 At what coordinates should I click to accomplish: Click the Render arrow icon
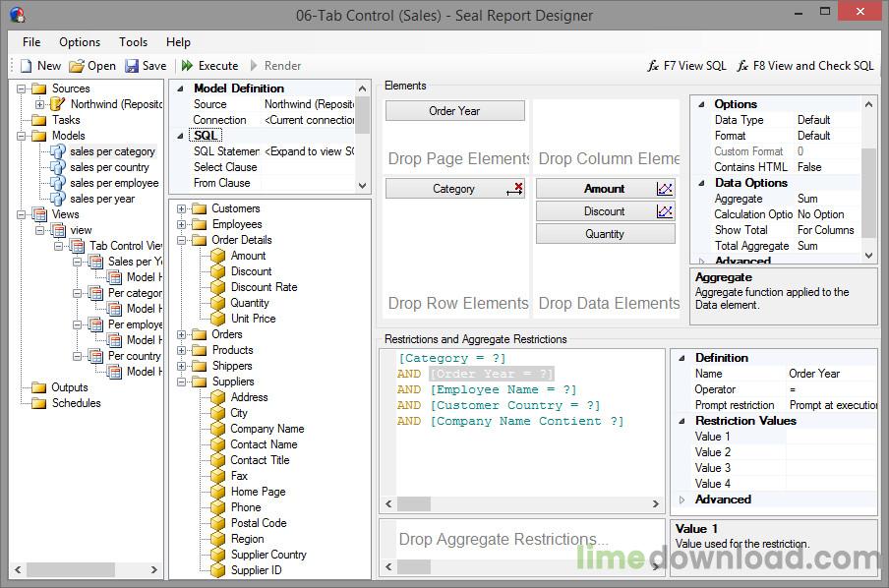[x=254, y=66]
